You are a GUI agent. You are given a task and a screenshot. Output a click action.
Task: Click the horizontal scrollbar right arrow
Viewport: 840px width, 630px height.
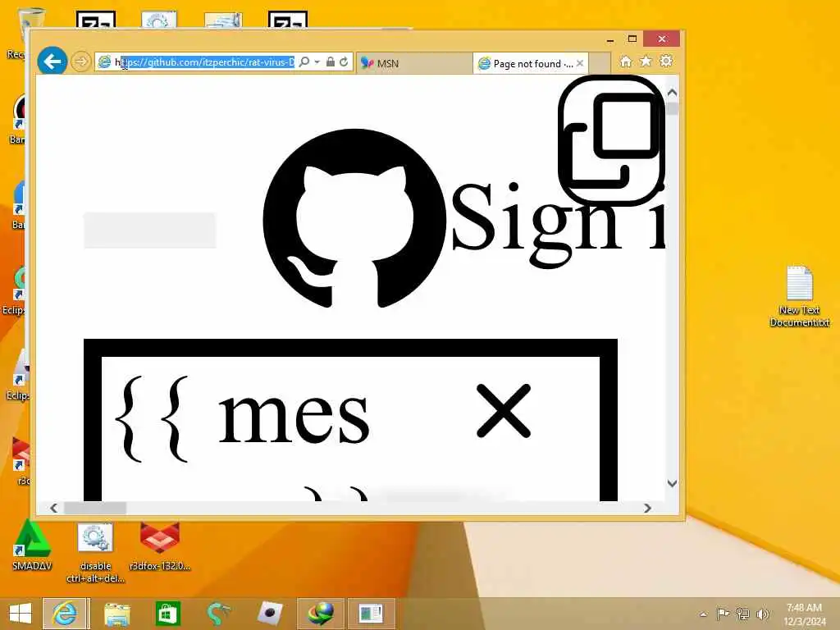647,508
